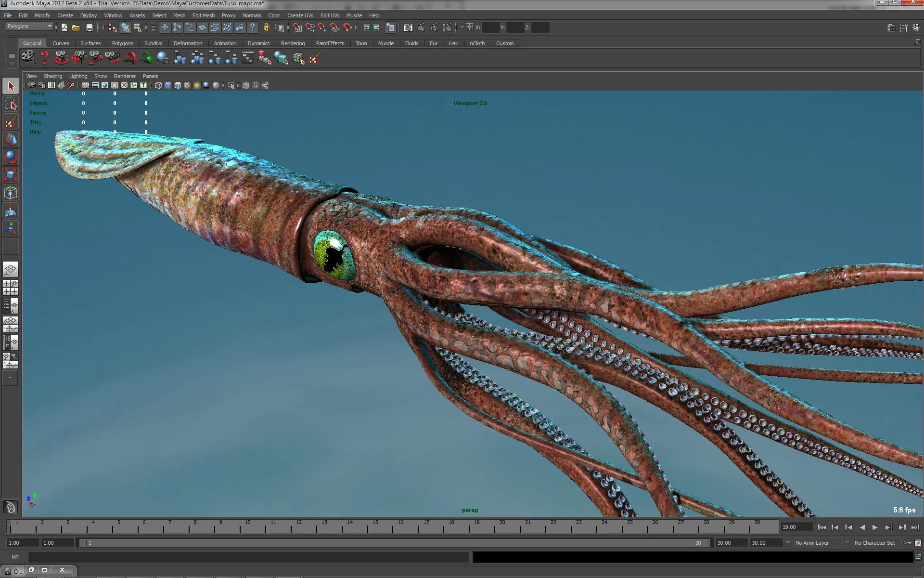Expand the Panels menu in viewport
The image size is (924, 578).
tap(149, 75)
